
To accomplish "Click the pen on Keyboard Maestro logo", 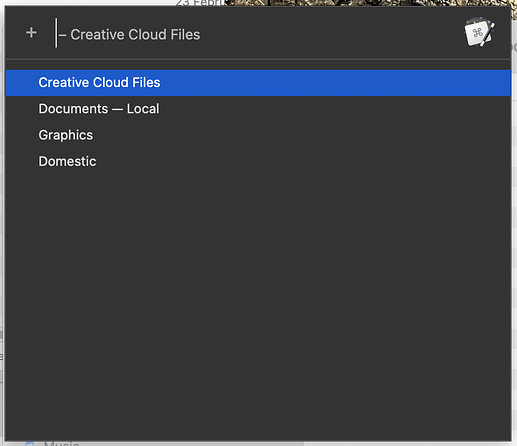I will click(487, 34).
